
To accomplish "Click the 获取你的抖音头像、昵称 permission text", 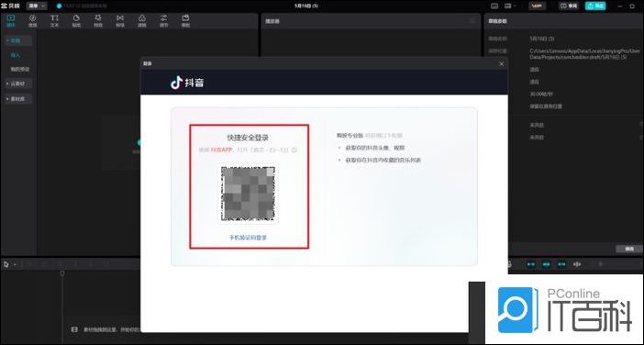I will point(375,148).
